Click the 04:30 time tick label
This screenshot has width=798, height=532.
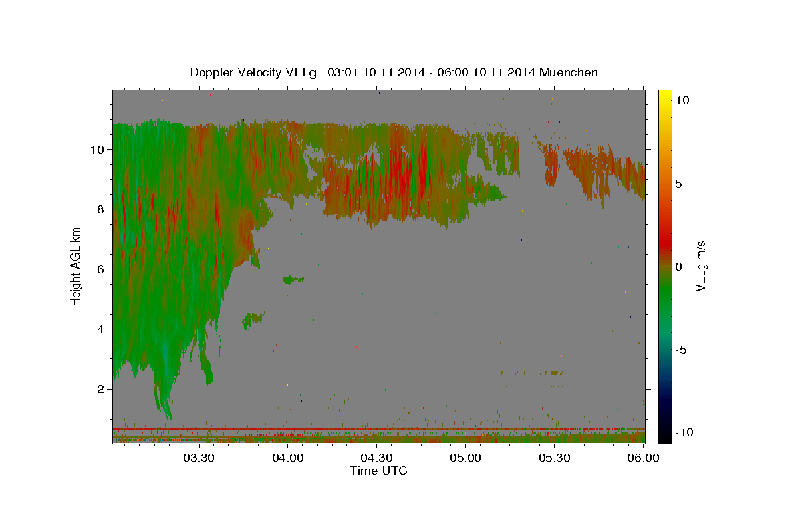[x=377, y=458]
